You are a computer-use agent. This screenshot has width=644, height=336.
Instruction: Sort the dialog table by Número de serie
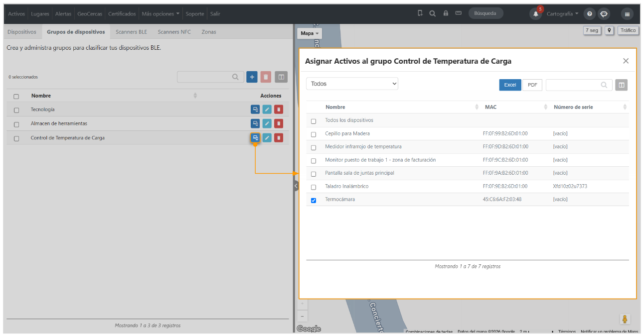625,107
